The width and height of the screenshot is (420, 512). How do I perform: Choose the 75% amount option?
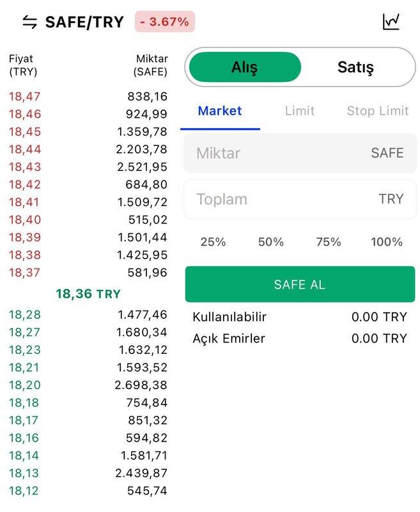coord(329,242)
